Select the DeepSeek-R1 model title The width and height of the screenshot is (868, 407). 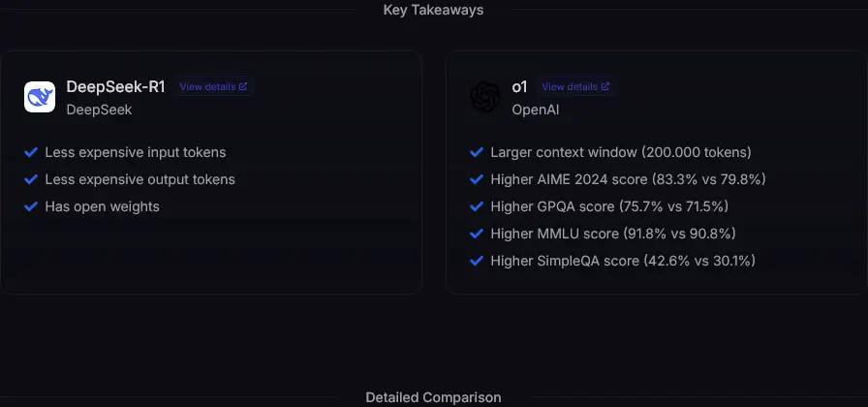pos(115,87)
